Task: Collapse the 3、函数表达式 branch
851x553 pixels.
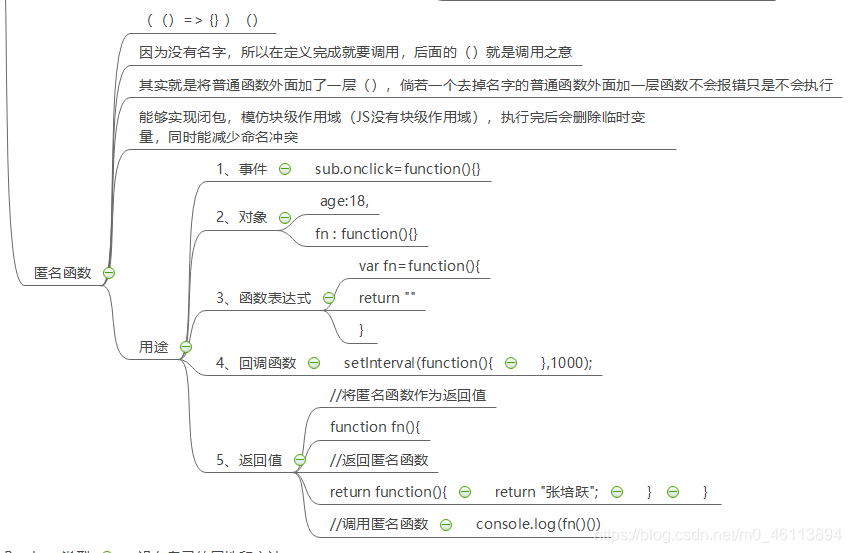Action: pos(329,298)
